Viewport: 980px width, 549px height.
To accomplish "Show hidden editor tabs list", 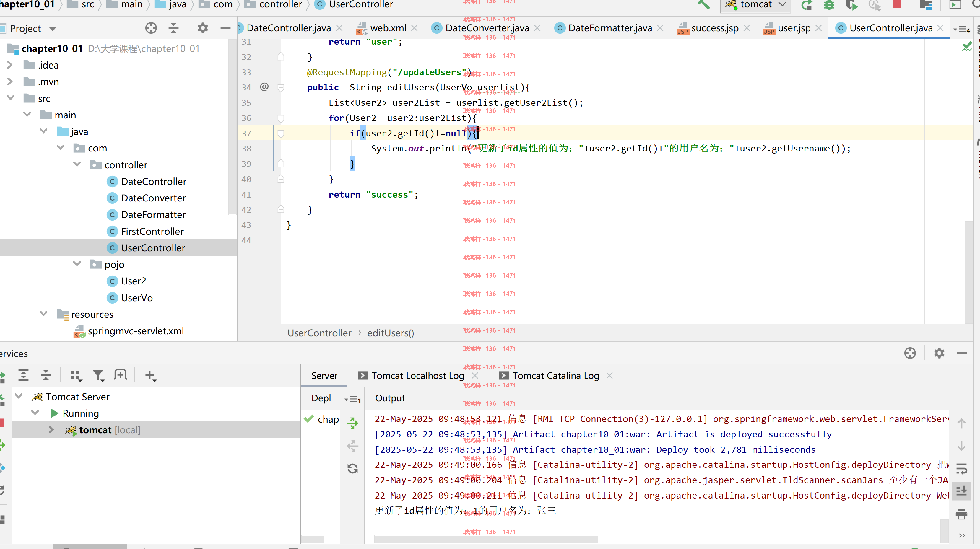I will [961, 29].
